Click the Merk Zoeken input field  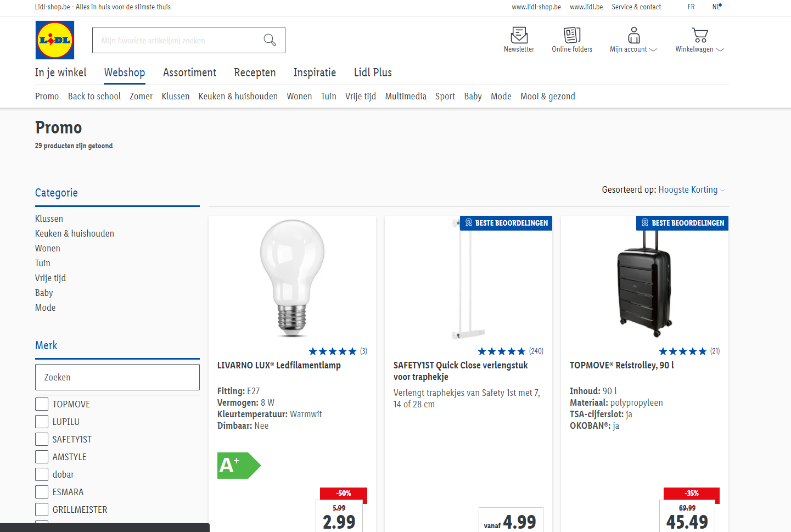pyautogui.click(x=117, y=377)
